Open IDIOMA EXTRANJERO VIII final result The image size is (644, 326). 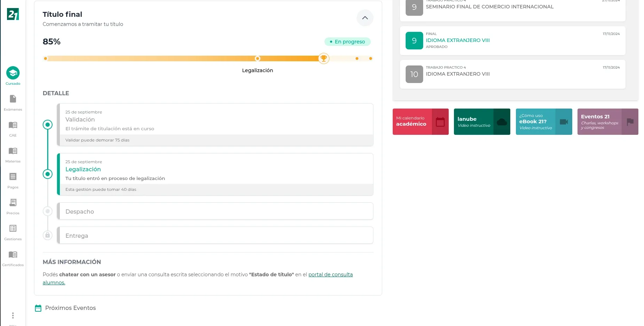(457, 40)
